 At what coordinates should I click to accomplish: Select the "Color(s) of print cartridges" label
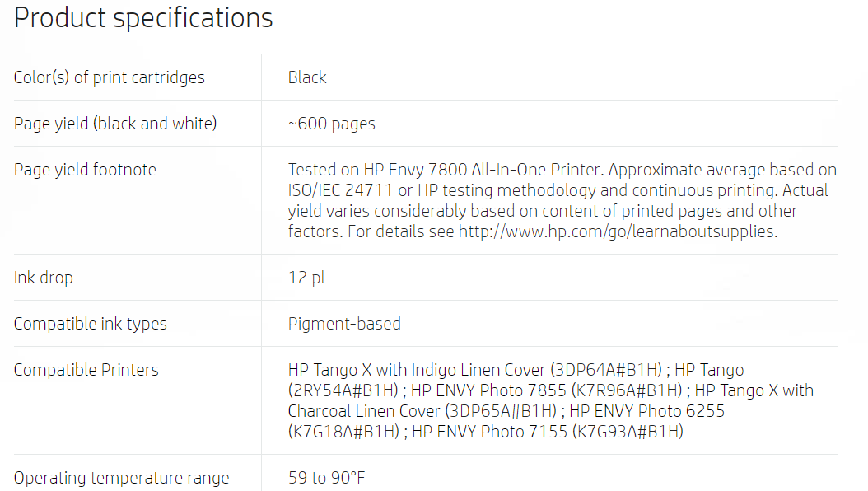pos(109,77)
